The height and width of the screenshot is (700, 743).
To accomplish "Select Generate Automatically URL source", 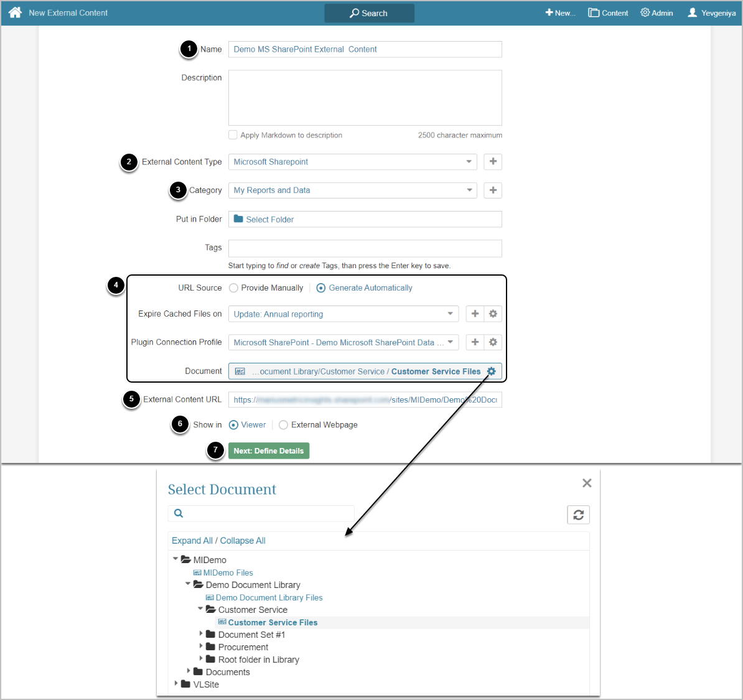I will (x=321, y=288).
